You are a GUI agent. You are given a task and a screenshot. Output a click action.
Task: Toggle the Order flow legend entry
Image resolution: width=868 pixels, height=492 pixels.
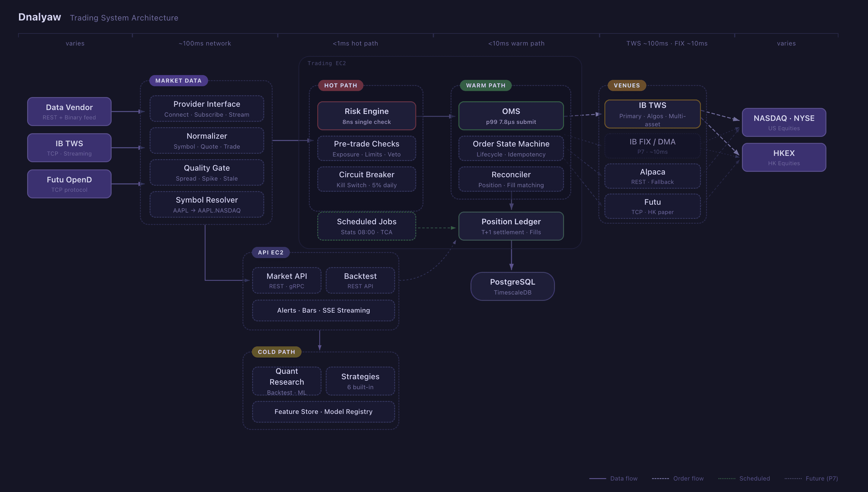[688, 478]
